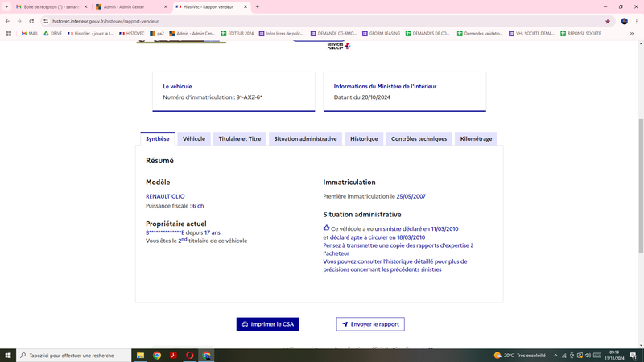Open the Synthèse tab
The width and height of the screenshot is (644, 362).
[157, 138]
